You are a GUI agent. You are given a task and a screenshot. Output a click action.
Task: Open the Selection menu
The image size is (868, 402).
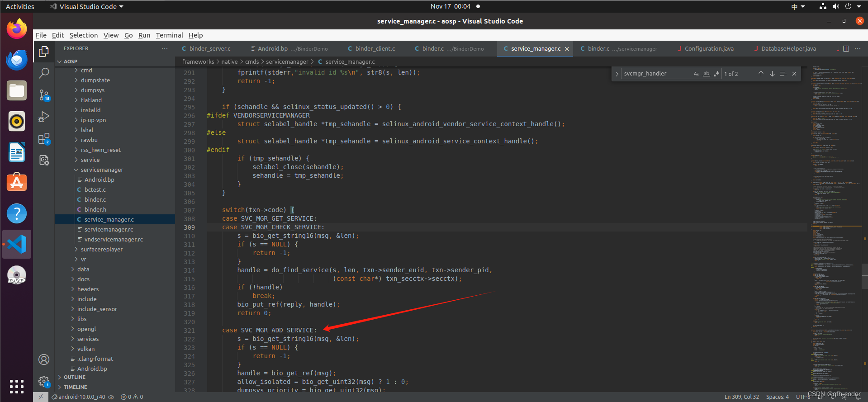(83, 35)
